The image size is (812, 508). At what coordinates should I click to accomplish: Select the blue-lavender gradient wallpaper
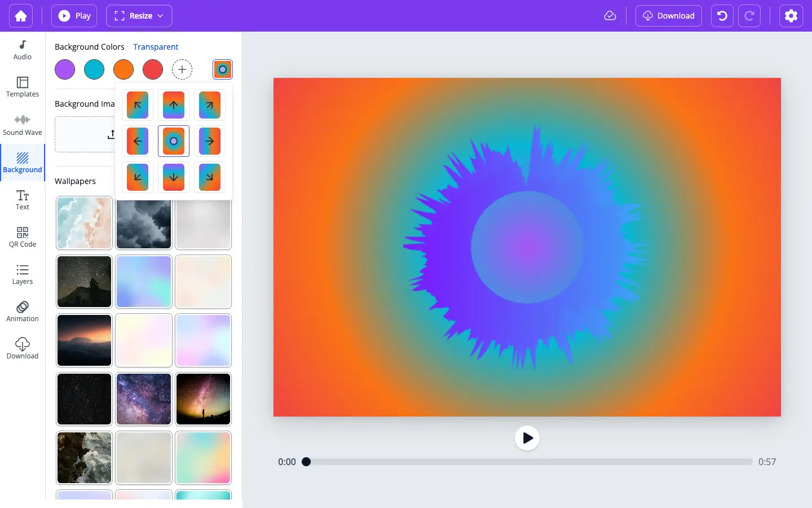144,282
